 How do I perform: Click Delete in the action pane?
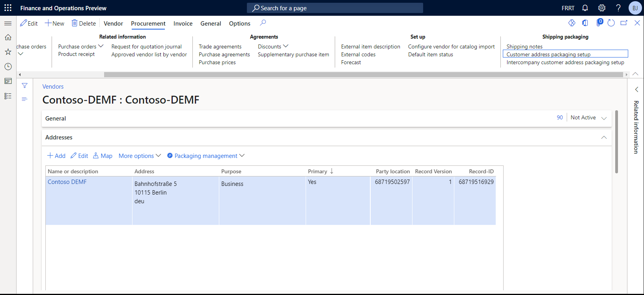click(x=84, y=23)
